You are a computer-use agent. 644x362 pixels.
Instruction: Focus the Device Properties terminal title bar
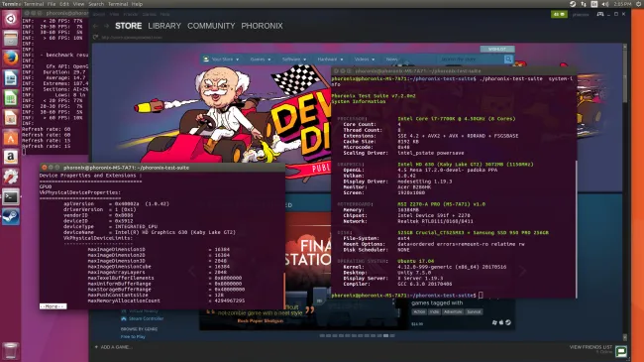coord(162,168)
